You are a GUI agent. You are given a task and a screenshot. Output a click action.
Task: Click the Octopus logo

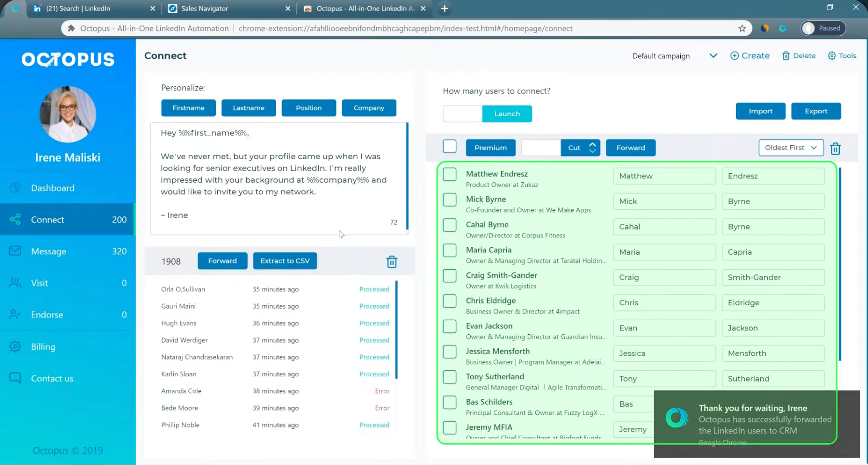(x=68, y=59)
